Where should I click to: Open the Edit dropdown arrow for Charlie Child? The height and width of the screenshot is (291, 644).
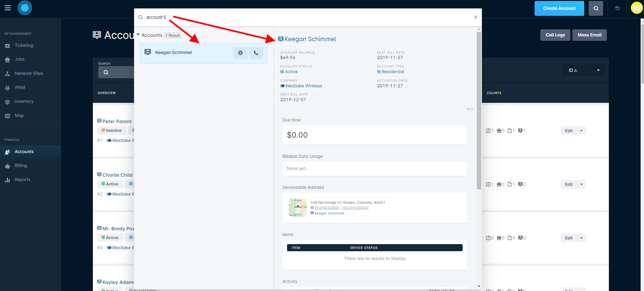(x=582, y=184)
